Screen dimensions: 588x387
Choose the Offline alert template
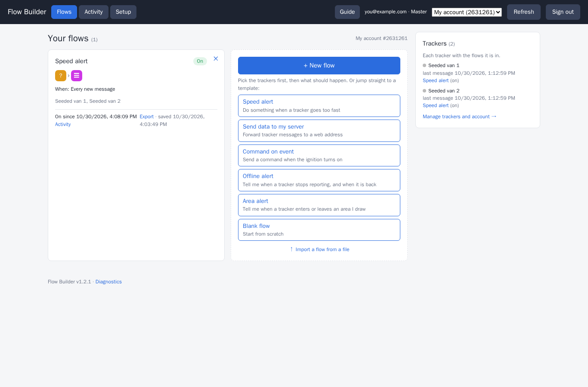(319, 180)
